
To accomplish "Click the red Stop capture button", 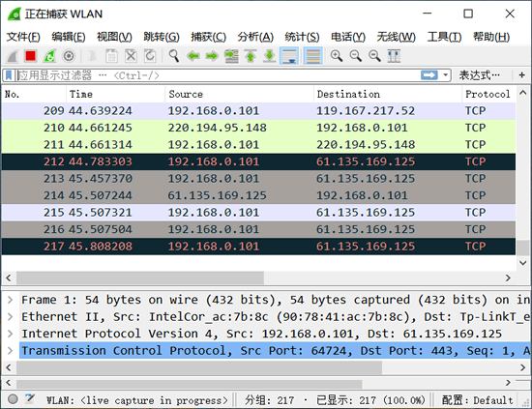I will point(31,56).
